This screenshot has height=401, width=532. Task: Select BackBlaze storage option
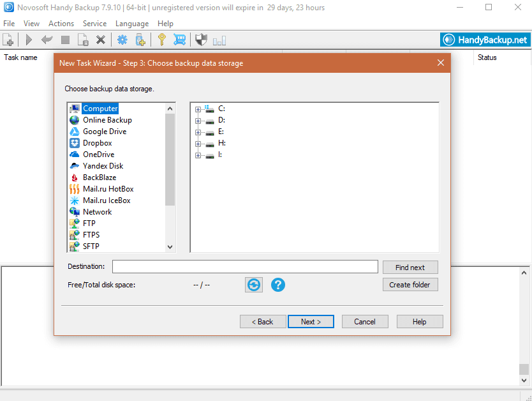point(99,178)
